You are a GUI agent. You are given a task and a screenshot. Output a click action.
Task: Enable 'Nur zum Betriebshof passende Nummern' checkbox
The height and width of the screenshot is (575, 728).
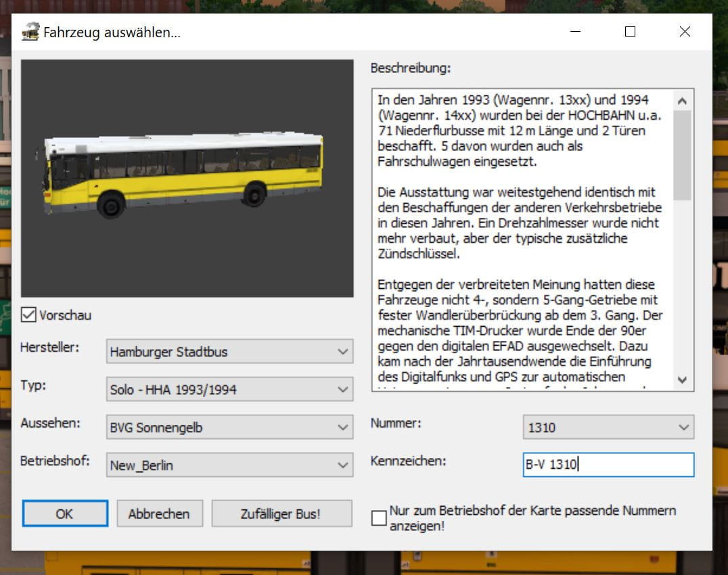click(x=379, y=518)
